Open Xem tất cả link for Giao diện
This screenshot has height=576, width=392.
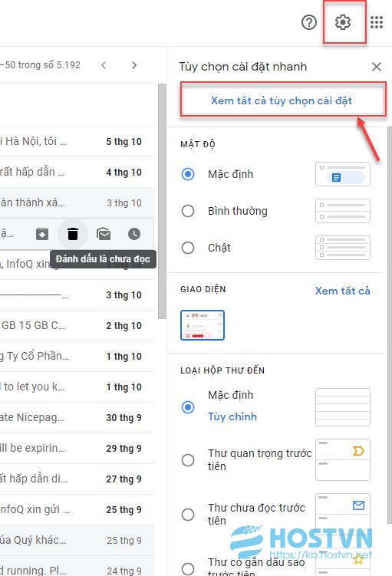(342, 291)
